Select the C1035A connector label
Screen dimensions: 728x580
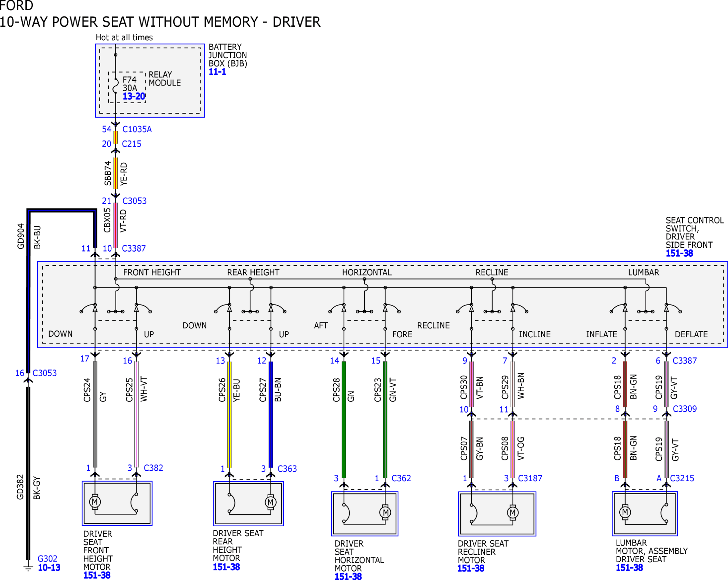click(137, 129)
